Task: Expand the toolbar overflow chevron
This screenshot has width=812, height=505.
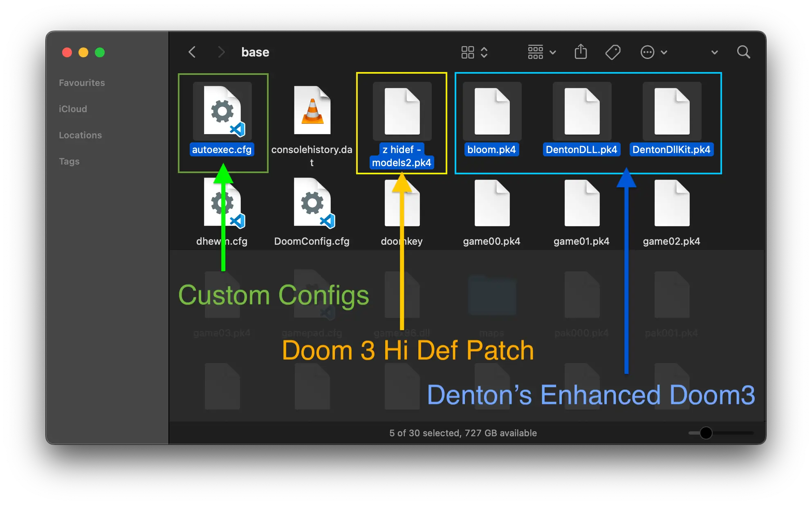Action: click(x=714, y=52)
